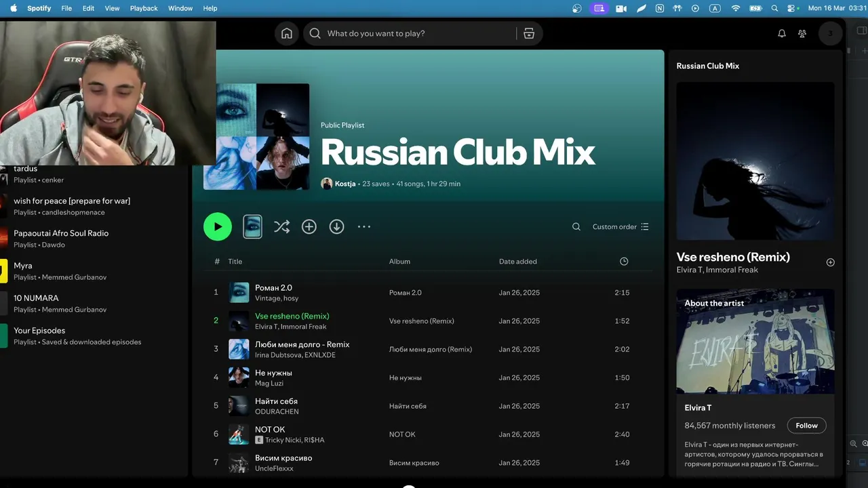
Task: Sort by the Title column header
Action: (x=235, y=262)
